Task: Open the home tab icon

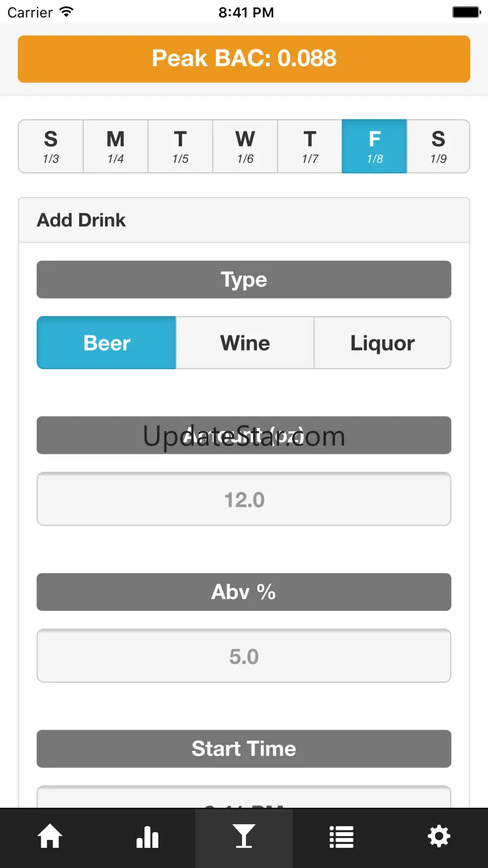Action: pyautogui.click(x=49, y=837)
